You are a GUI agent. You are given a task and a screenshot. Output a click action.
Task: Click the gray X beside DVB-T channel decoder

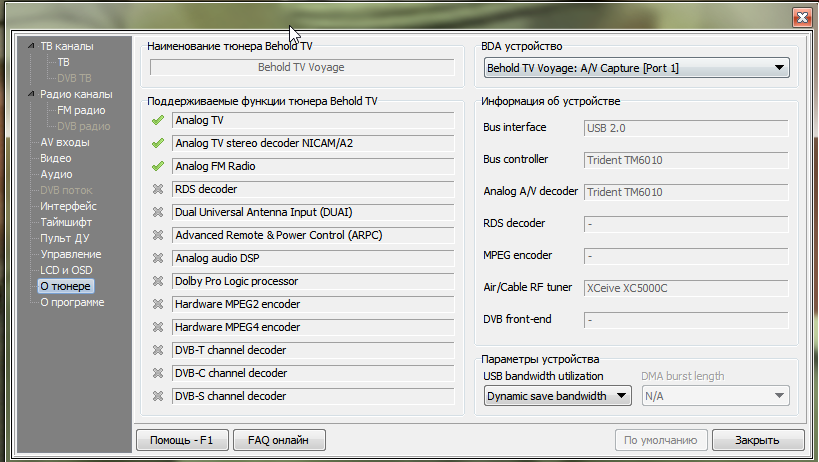[x=157, y=350]
